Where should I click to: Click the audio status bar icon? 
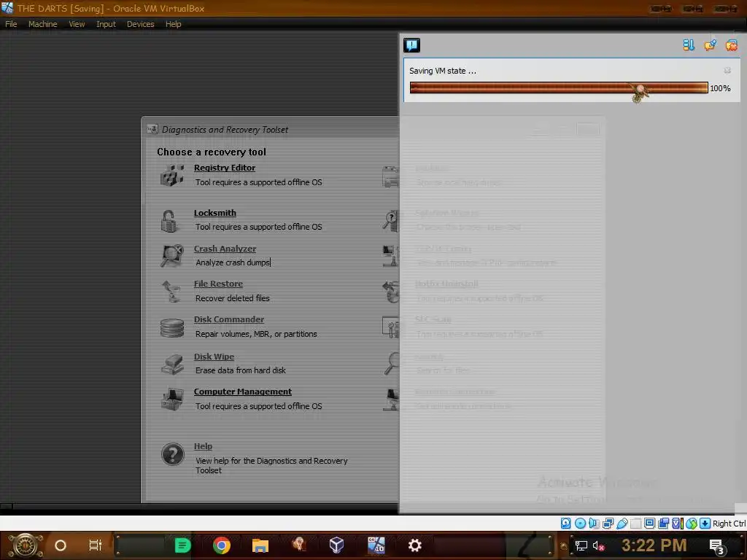(594, 524)
